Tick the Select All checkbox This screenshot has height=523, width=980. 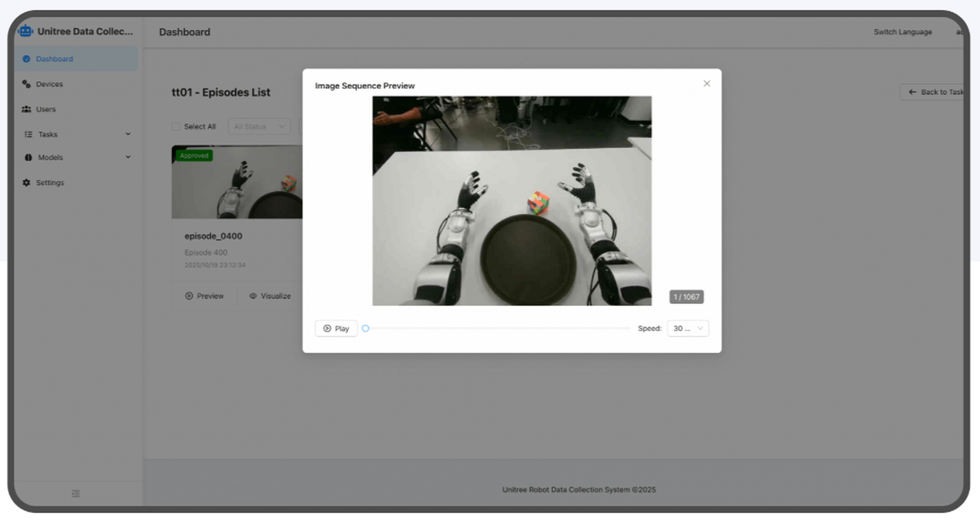pyautogui.click(x=175, y=126)
